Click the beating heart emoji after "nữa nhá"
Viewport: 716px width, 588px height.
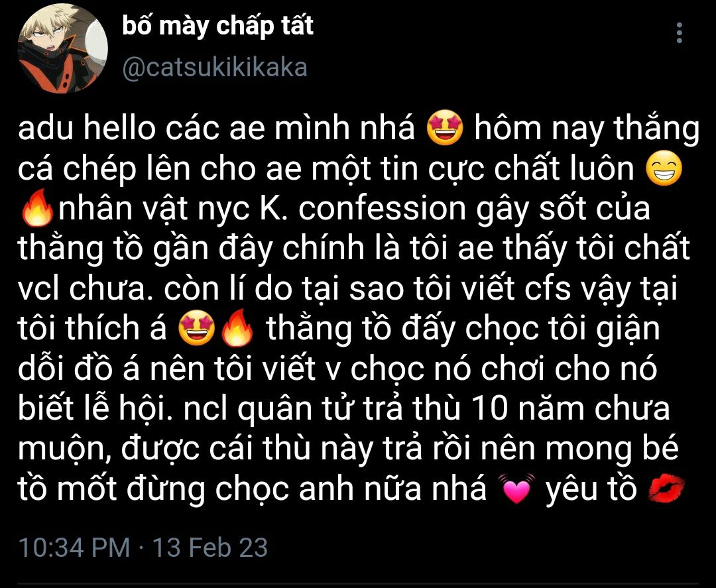coord(516,489)
